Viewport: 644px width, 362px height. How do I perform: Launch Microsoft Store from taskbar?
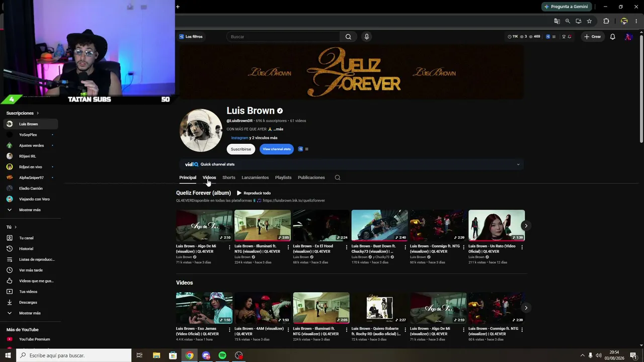click(173, 355)
